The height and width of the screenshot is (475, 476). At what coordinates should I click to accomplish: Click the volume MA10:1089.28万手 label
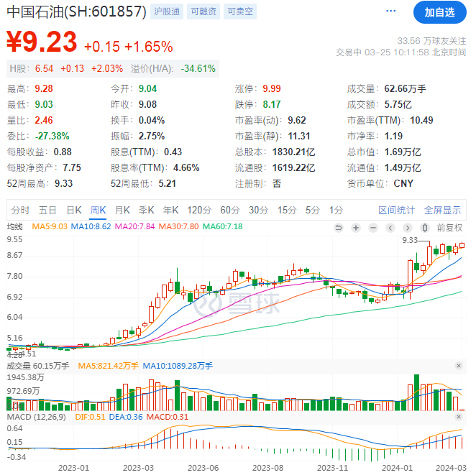(178, 366)
